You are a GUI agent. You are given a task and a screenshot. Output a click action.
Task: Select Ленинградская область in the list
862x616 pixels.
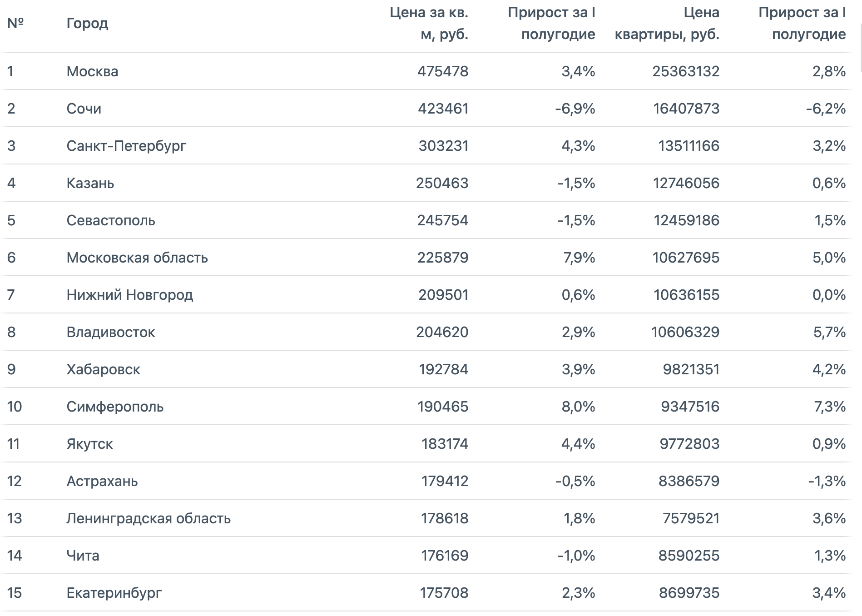149,518
